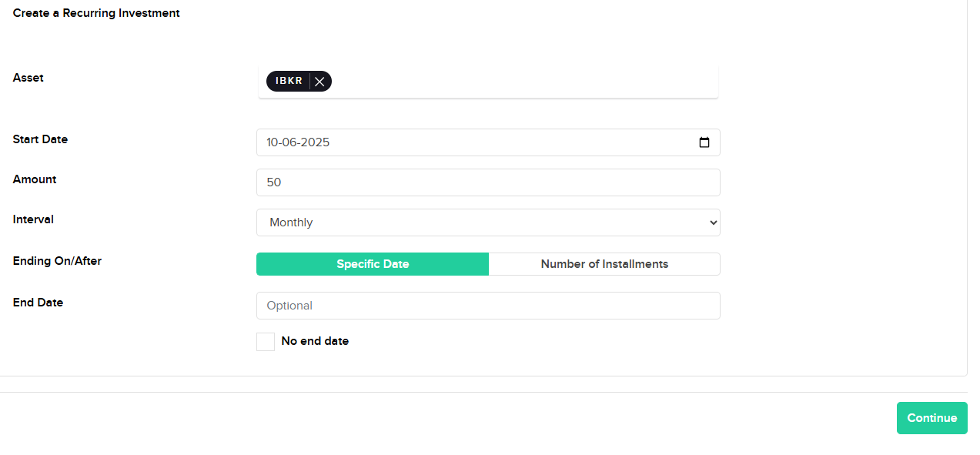
Task: Focus the Start Date field showing 10-06-2025
Action: pyautogui.click(x=488, y=142)
